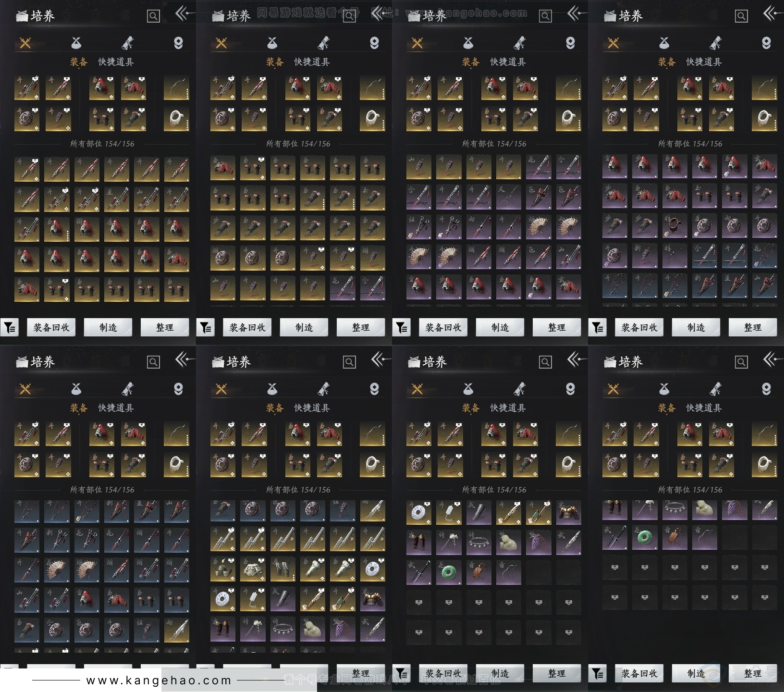This screenshot has height=692, width=784.
Task: Switch to 快捷道具 tab in top-left panel
Action: tap(116, 62)
